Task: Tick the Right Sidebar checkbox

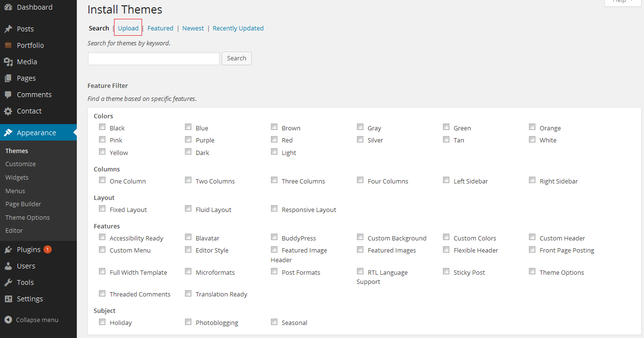Action: 532,181
